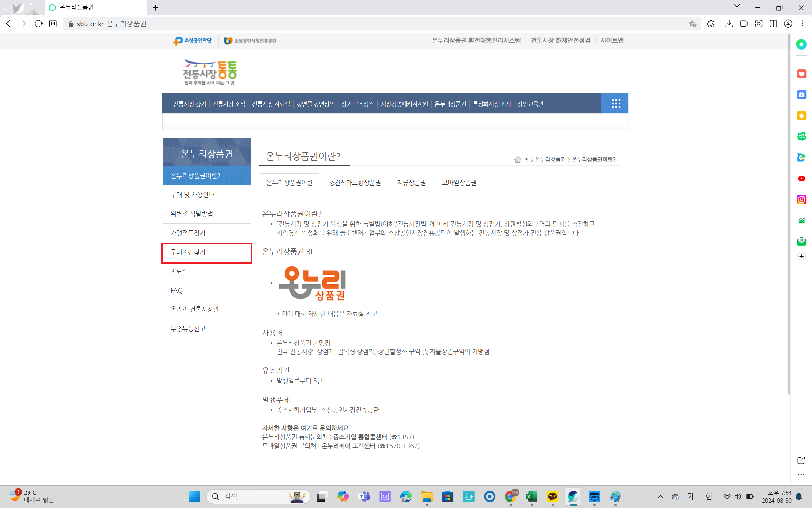Open 구매지점찾기 in side menu

coord(207,252)
